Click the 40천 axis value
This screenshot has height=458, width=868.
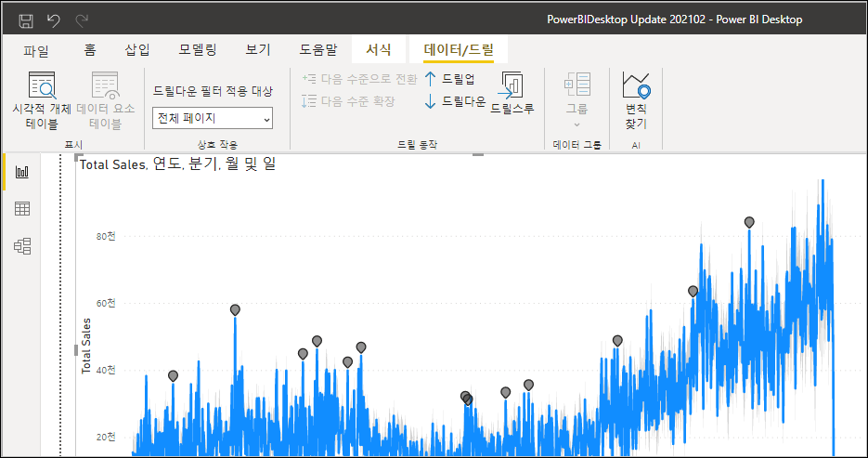[x=106, y=370]
